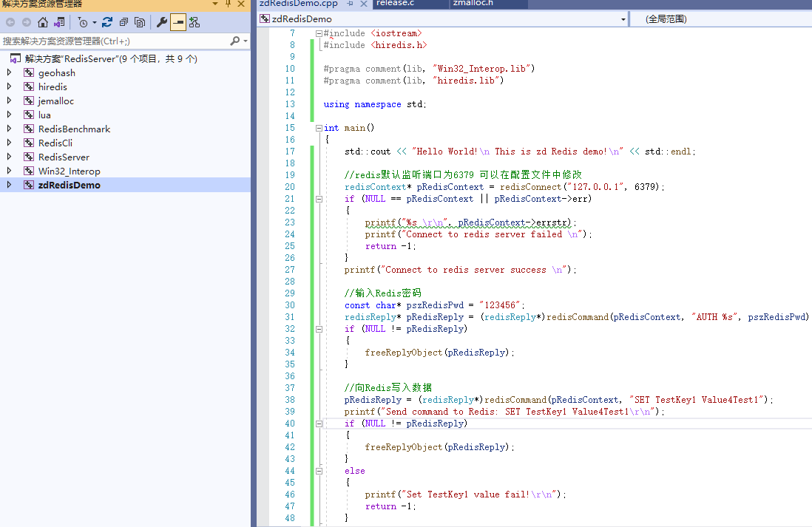812x527 pixels.
Task: Click the magnifier search icon in Solution Explorer
Action: [234, 41]
